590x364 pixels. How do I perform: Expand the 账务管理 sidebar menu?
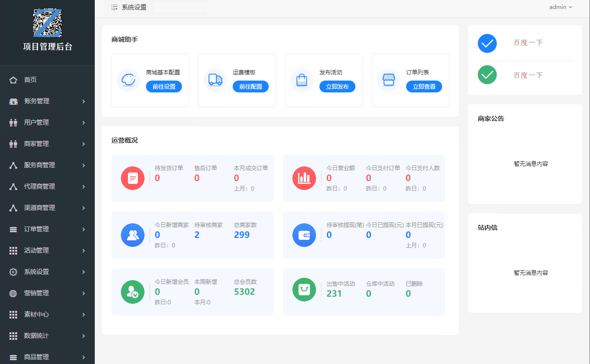click(x=47, y=101)
